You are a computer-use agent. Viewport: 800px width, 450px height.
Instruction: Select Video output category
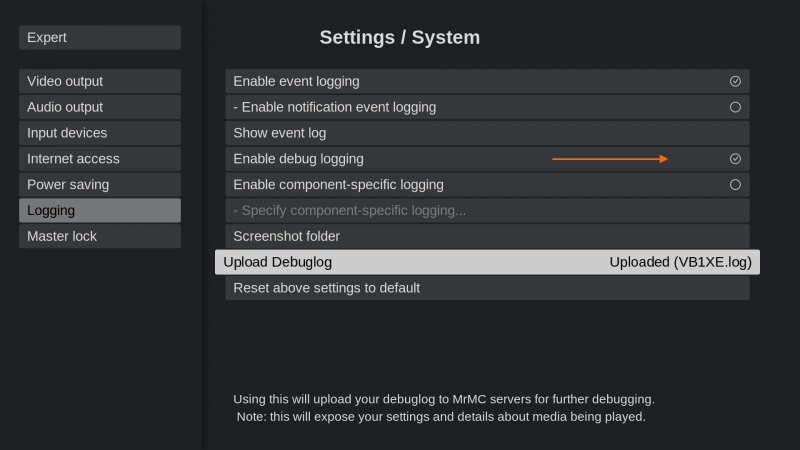100,81
